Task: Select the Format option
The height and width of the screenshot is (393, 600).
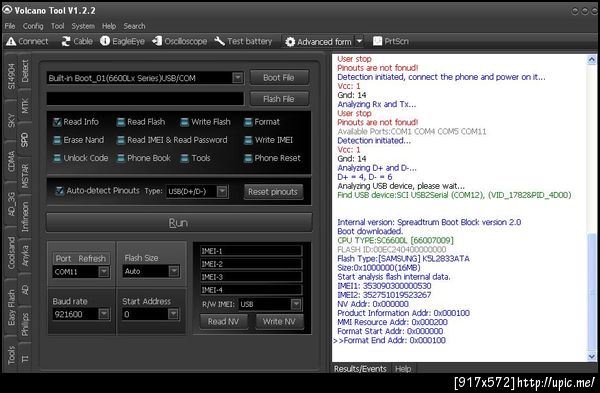Action: tap(248, 122)
